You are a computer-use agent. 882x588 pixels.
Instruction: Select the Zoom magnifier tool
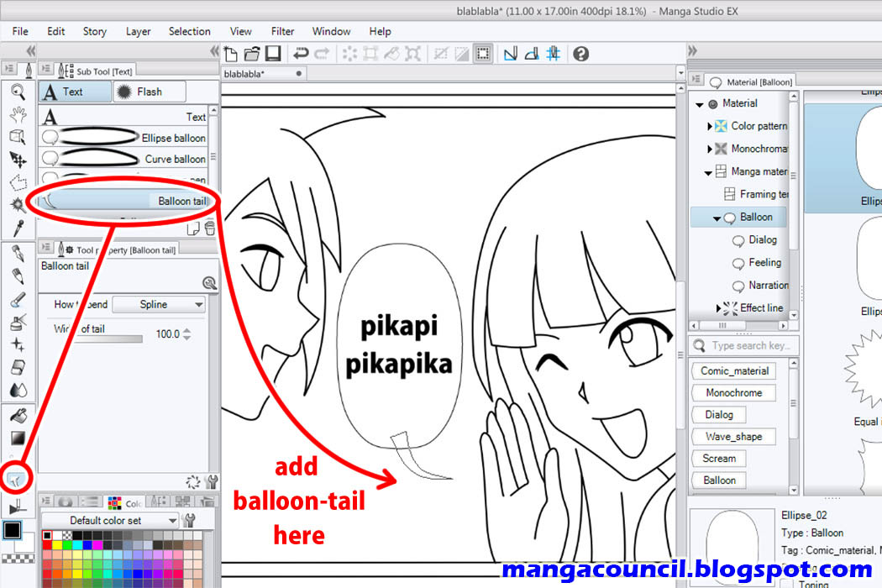pos(18,92)
